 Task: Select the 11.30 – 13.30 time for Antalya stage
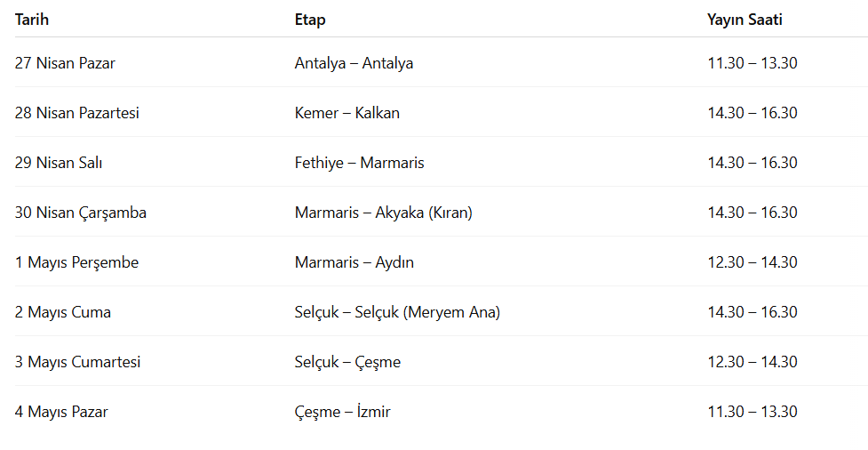tap(752, 63)
